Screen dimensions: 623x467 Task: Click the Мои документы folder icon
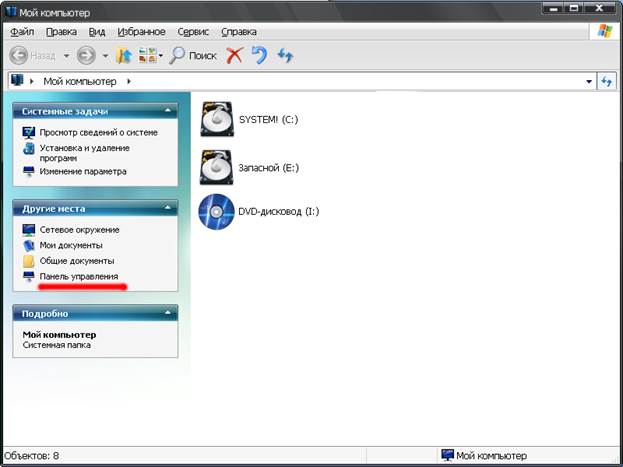point(29,246)
